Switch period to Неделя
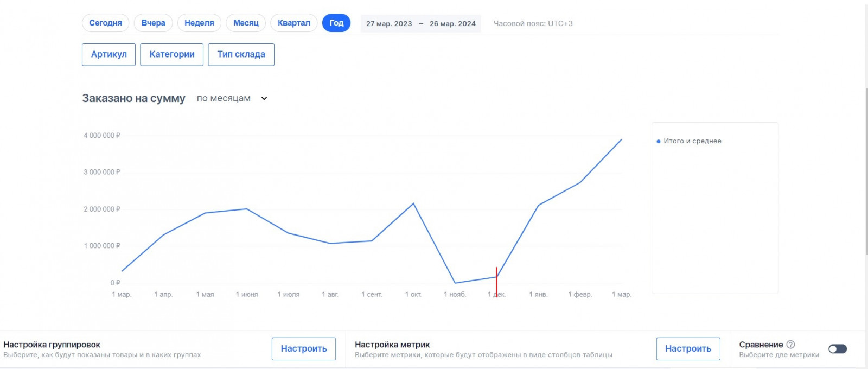 click(x=199, y=23)
